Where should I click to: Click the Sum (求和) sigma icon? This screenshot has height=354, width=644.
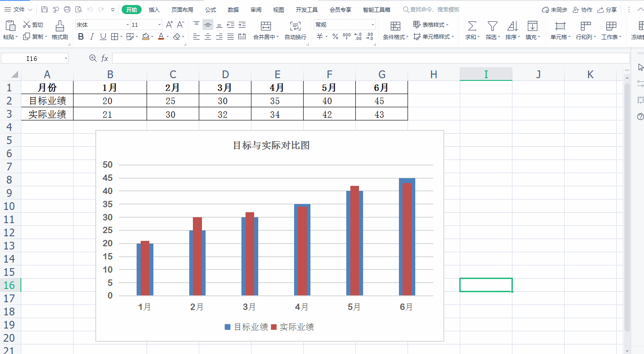[x=472, y=26]
